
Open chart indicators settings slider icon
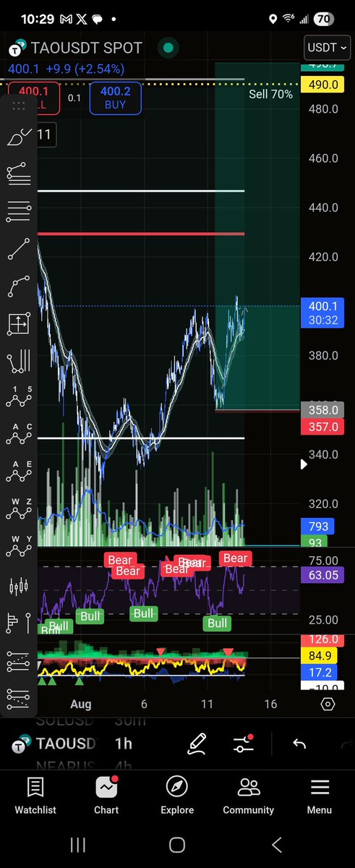click(243, 744)
